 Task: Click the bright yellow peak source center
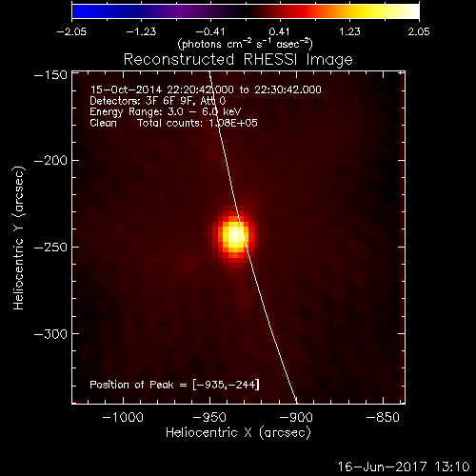pyautogui.click(x=234, y=236)
